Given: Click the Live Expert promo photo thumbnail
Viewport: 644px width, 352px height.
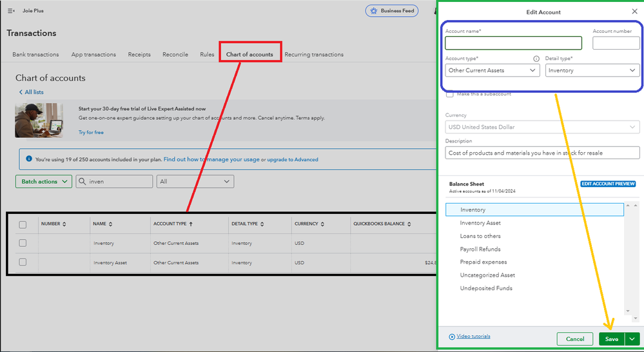Looking at the screenshot, I should pyautogui.click(x=39, y=121).
